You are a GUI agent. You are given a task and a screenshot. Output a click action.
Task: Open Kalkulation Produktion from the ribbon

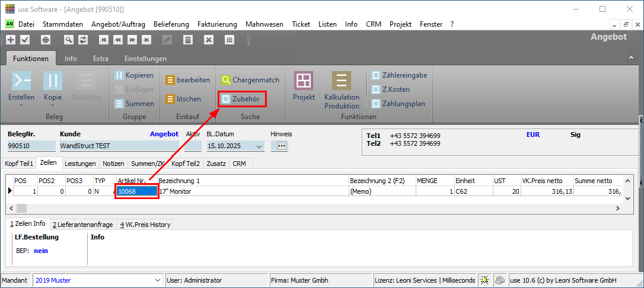[x=342, y=89]
